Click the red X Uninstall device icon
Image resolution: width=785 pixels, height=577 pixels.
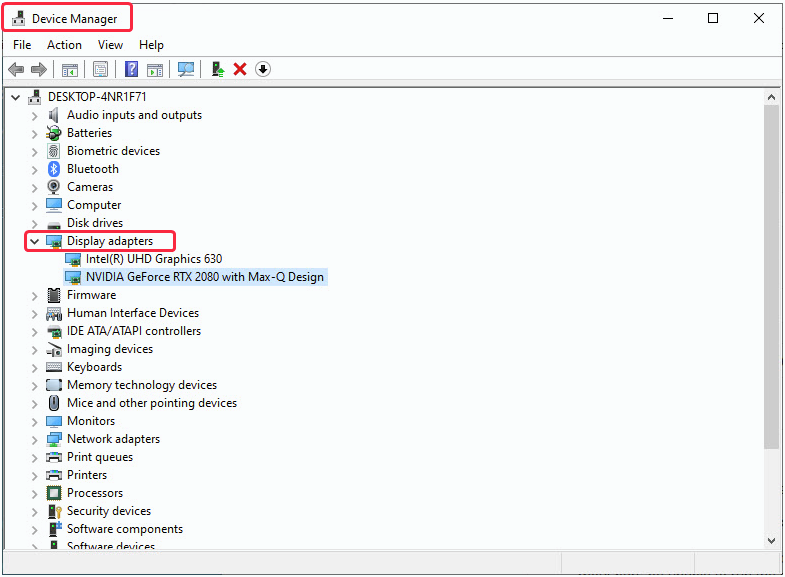coord(240,69)
